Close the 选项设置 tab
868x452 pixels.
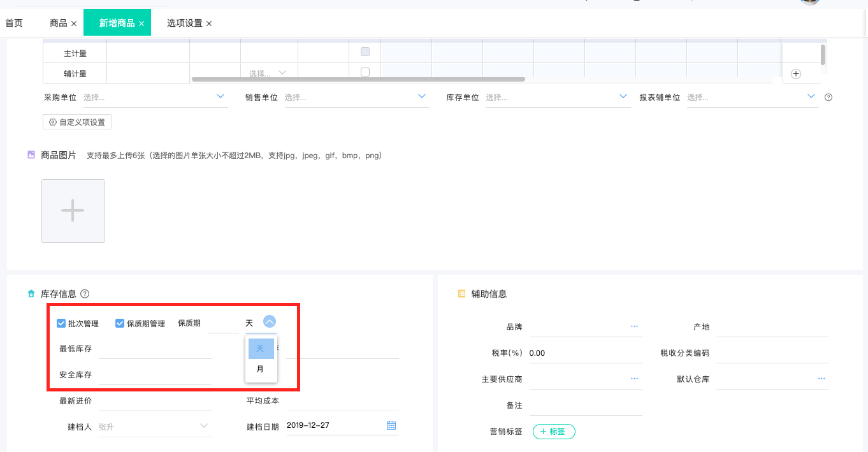209,24
